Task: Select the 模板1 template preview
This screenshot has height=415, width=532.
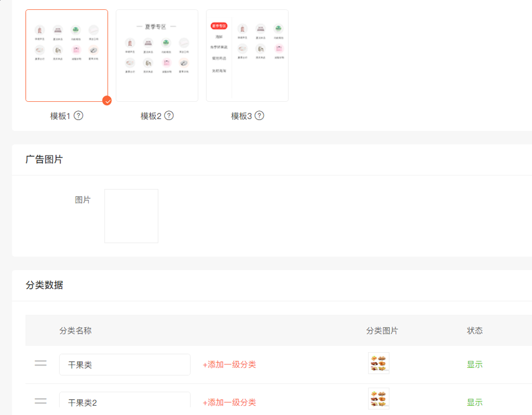Action: [66, 55]
